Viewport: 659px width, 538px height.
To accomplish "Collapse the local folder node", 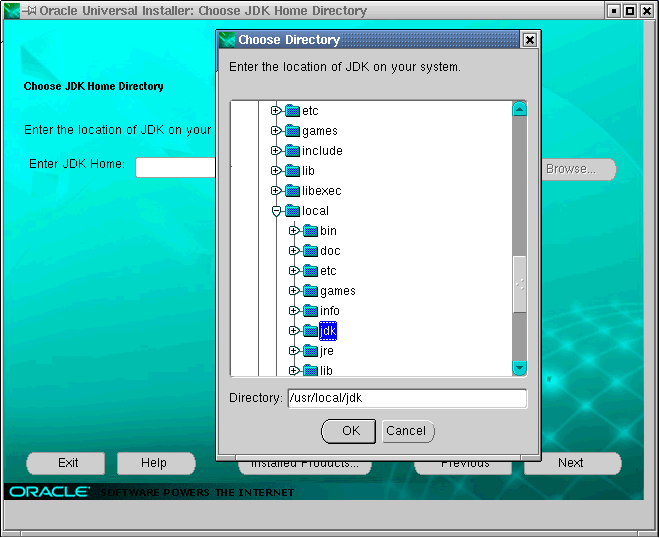I will pos(276,211).
